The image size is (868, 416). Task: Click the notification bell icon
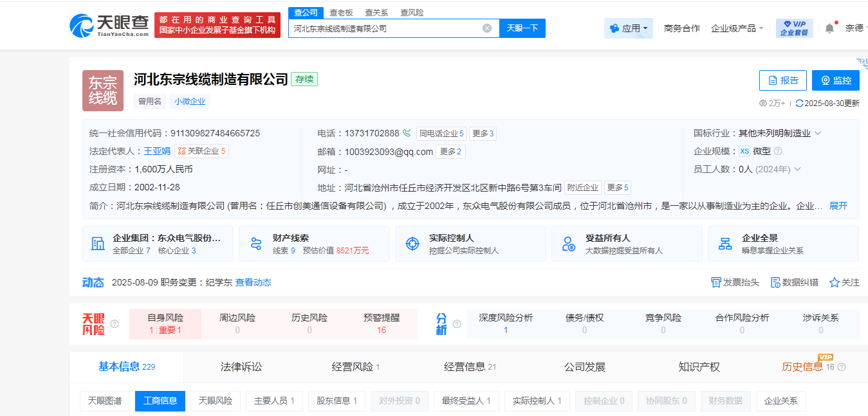tap(829, 28)
